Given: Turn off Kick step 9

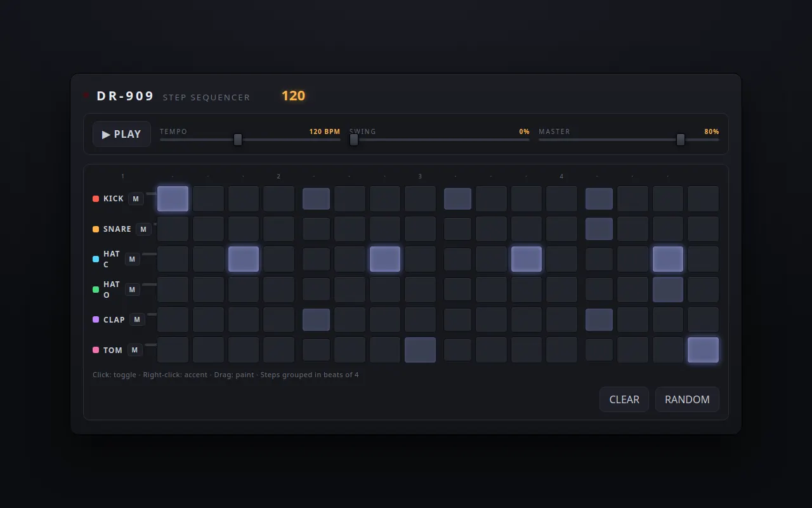Looking at the screenshot, I should [457, 199].
